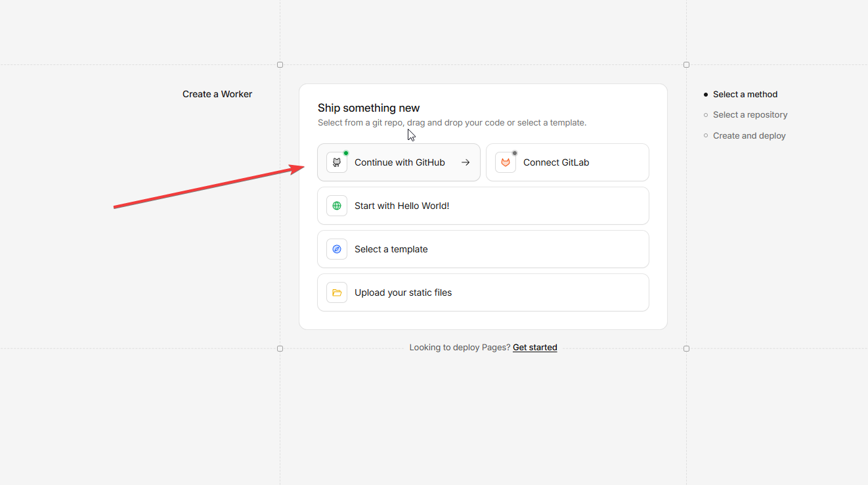The image size is (868, 485).
Task: Click the blue compass template icon
Action: pos(337,249)
